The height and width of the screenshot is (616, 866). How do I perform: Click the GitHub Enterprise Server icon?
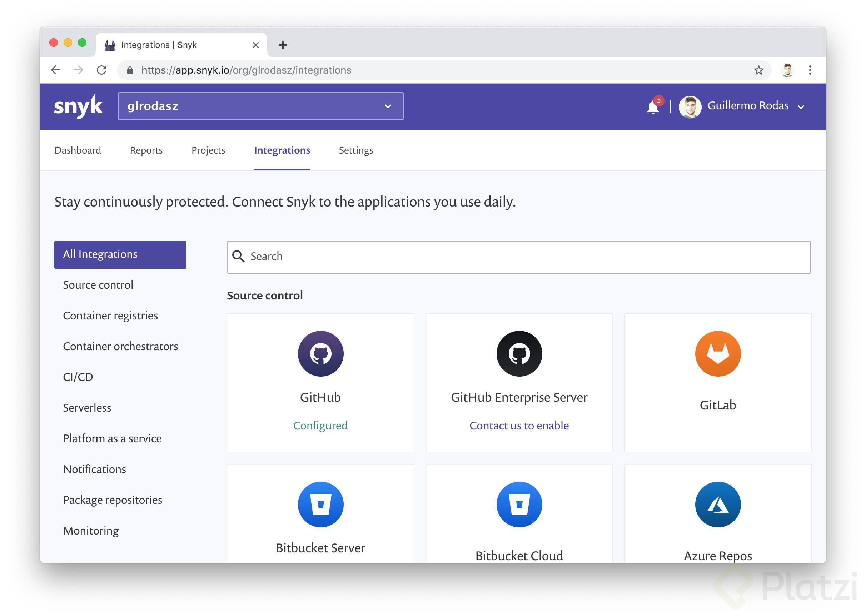(519, 354)
